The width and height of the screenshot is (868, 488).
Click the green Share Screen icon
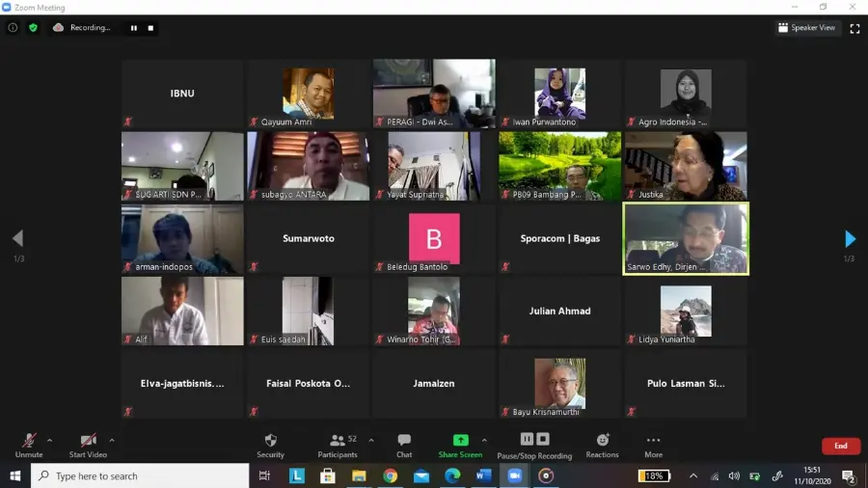pos(461,441)
